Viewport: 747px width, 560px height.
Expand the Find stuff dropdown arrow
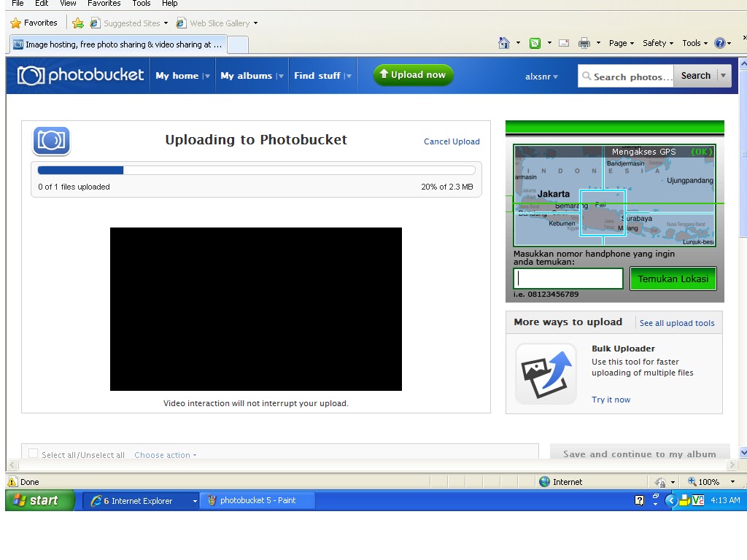pos(348,75)
